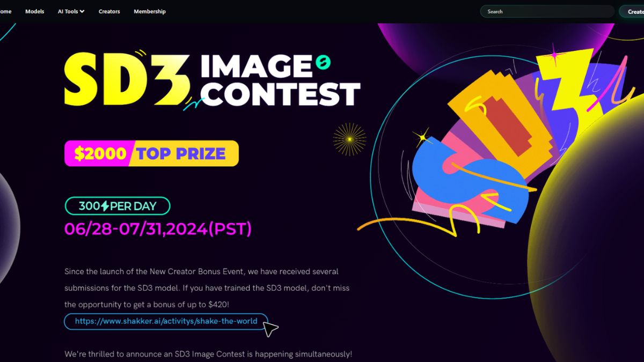The width and height of the screenshot is (644, 362).
Task: Click the SD3 yellow logo text
Action: point(127,79)
